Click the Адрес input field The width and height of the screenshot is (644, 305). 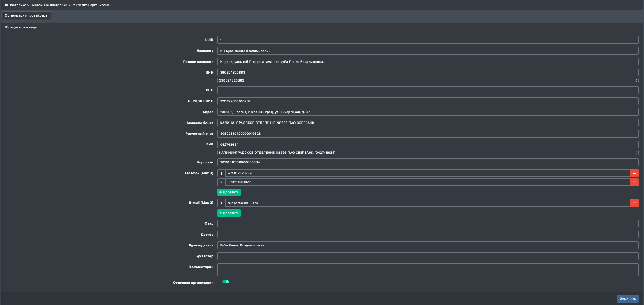tap(428, 112)
